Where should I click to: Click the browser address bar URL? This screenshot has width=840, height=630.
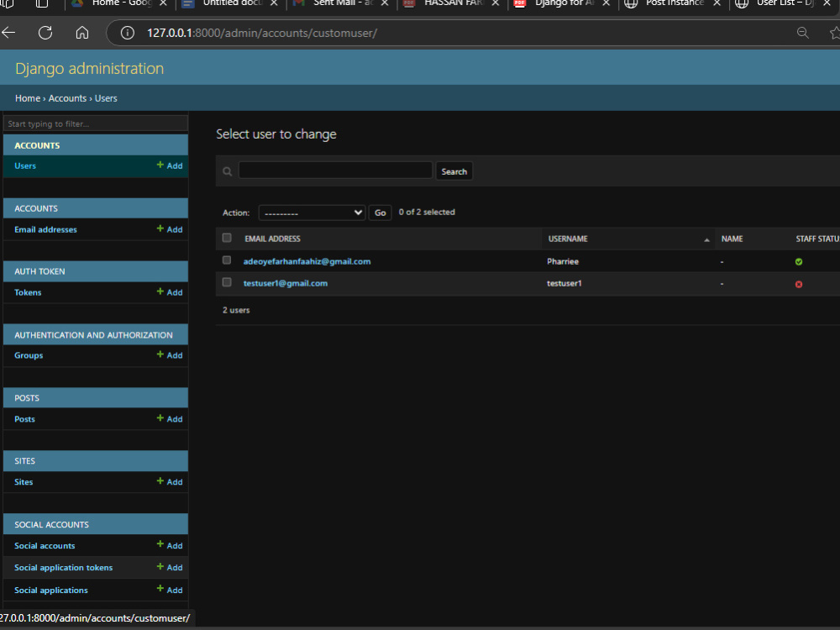tap(262, 33)
